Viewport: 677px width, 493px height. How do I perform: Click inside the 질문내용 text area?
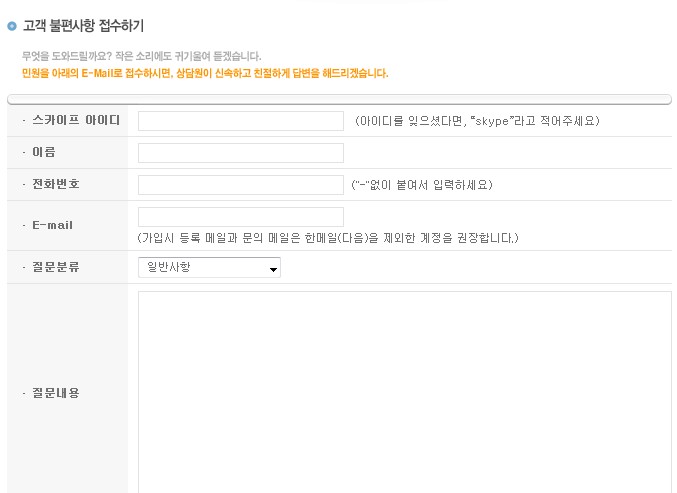tap(405, 392)
